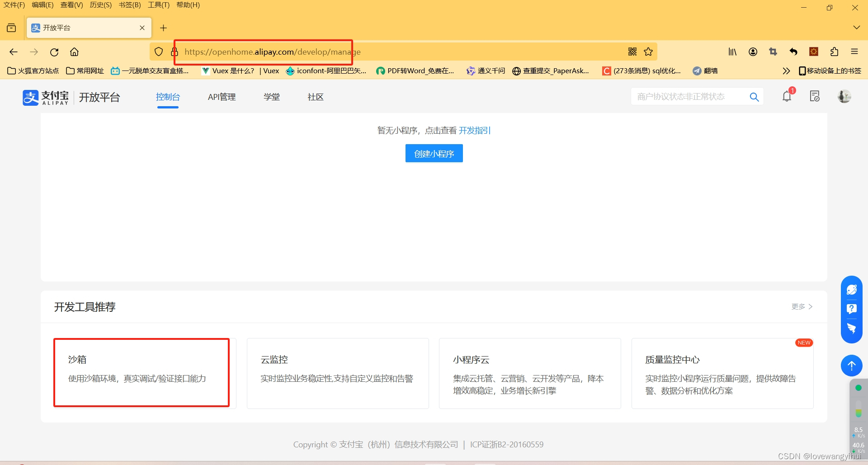Open the floating help question icon

click(x=852, y=309)
